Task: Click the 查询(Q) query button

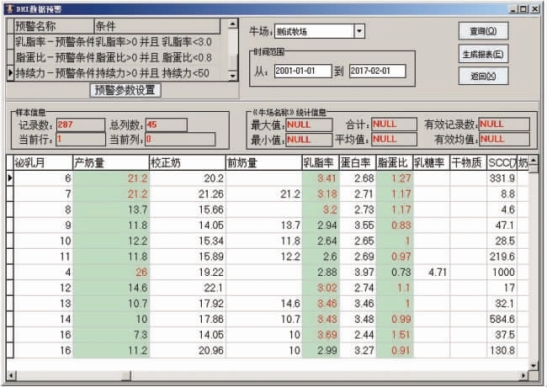Action: (483, 31)
